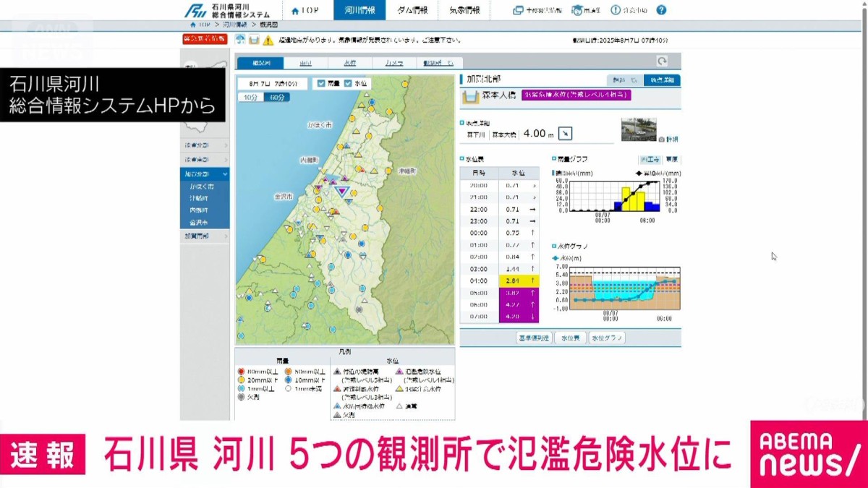Click the 水位グラフ button below the table
This screenshot has width=868, height=488.
607,337
